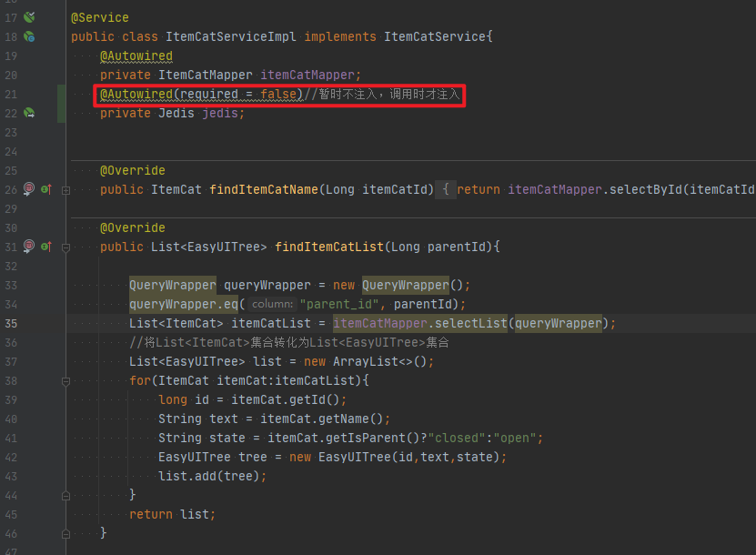The width and height of the screenshot is (756, 555).
Task: Click the "parent_id" string literal
Action: pyautogui.click(x=339, y=304)
